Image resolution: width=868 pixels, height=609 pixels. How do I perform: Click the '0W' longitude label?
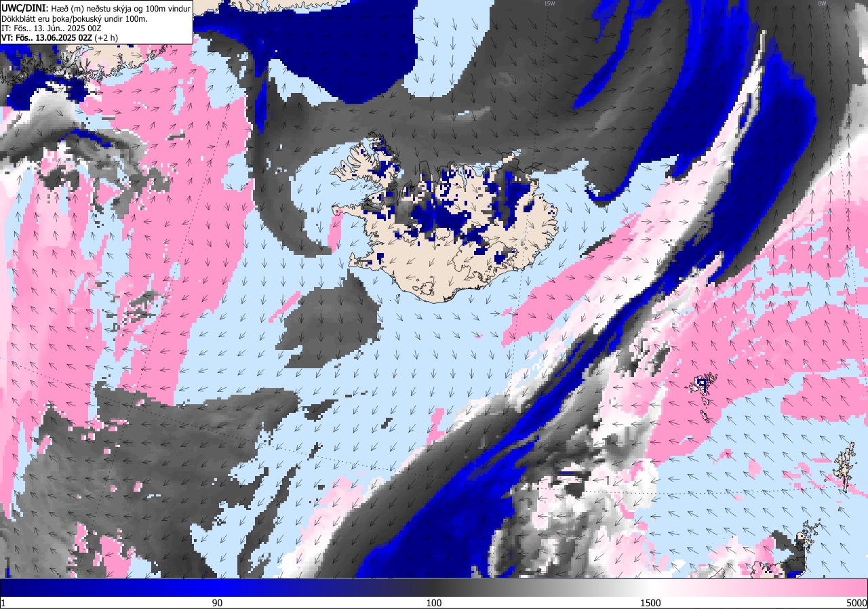822,3
